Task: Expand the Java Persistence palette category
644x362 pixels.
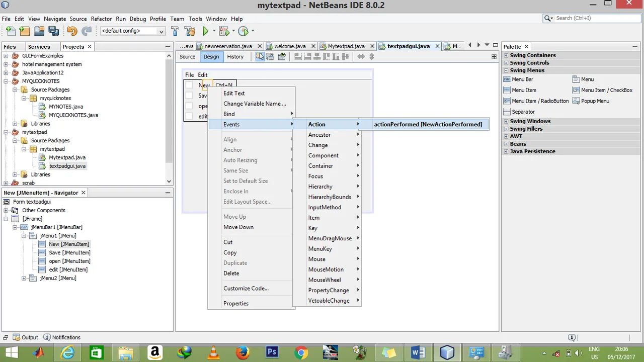Action: tap(506, 151)
